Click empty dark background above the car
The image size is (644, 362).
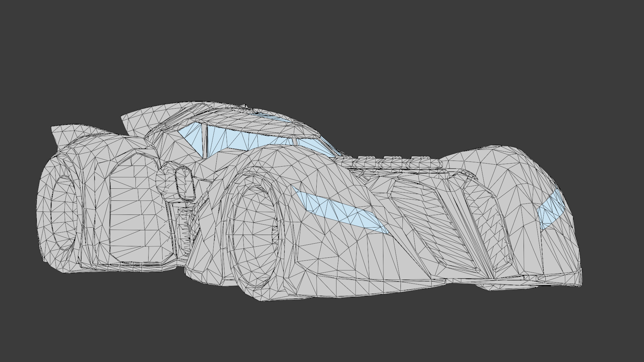[322, 50]
